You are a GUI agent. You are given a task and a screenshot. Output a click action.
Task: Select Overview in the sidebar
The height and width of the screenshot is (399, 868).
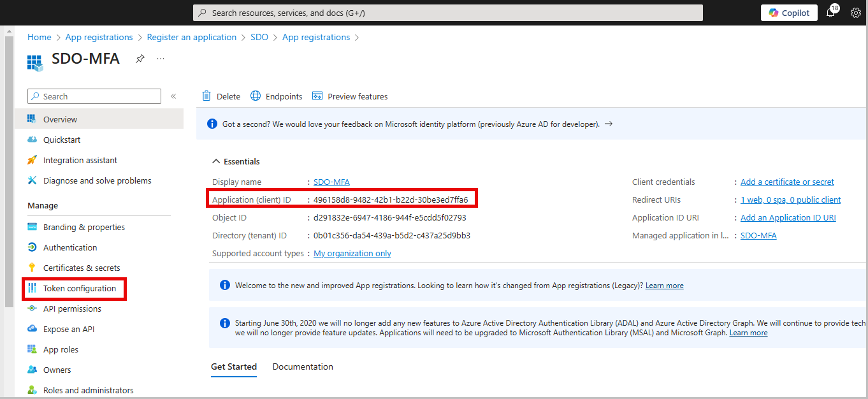tap(99, 119)
